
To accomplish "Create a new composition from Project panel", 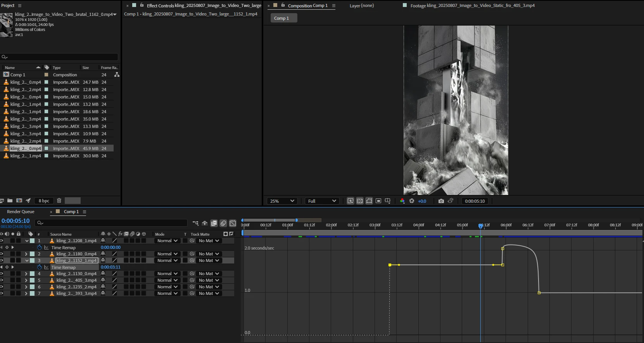I will (19, 200).
